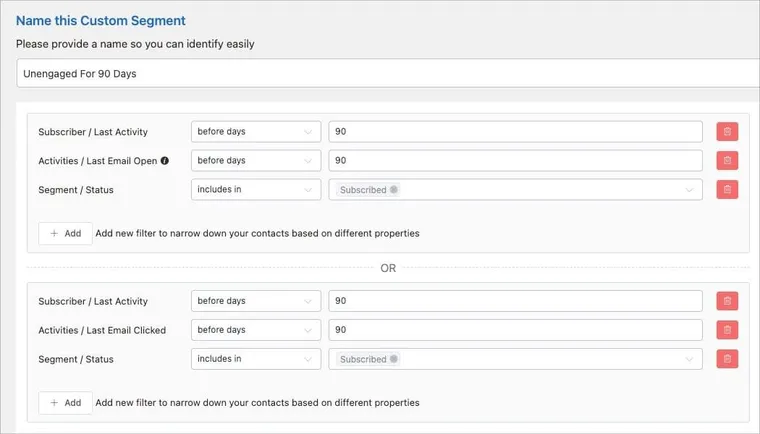
Task: Remove Subscribed tag in first group
Action: click(394, 190)
